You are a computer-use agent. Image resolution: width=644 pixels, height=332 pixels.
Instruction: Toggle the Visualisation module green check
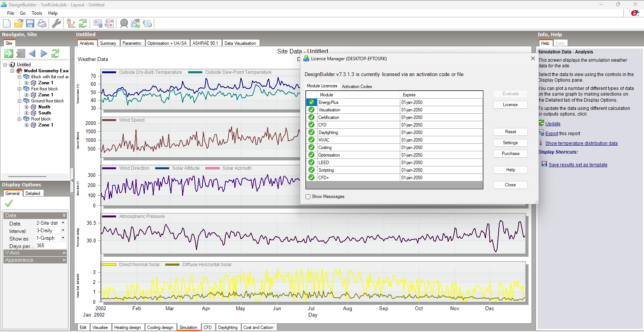[311, 110]
